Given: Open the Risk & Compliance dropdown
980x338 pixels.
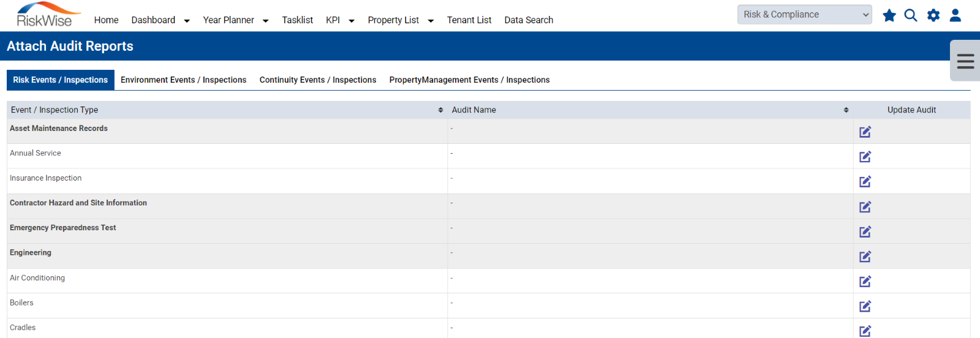Looking at the screenshot, I should click(805, 15).
